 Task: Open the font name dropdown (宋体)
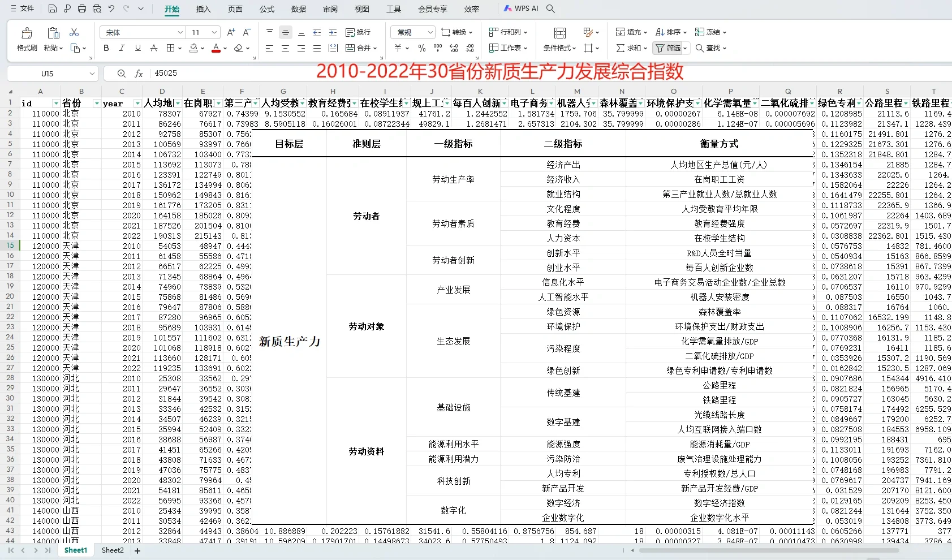(180, 32)
